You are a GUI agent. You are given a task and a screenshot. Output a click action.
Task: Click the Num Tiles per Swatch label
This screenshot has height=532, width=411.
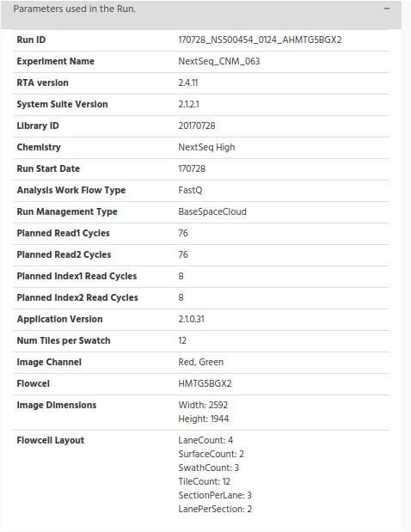pos(64,340)
